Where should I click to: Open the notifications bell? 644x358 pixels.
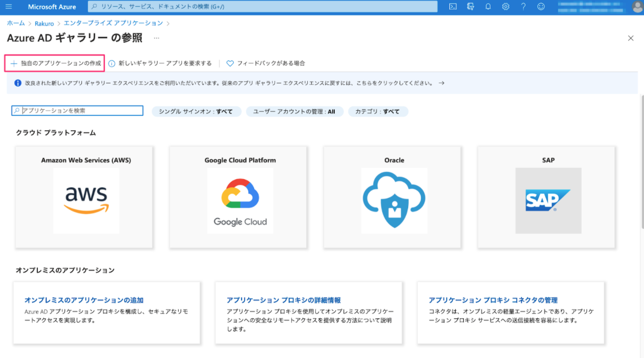[x=488, y=7]
